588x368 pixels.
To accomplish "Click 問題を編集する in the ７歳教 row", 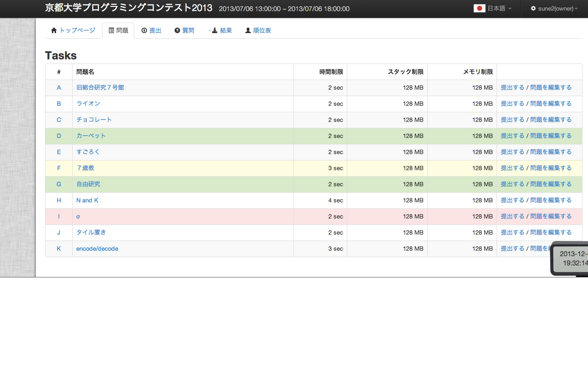I will [x=551, y=168].
